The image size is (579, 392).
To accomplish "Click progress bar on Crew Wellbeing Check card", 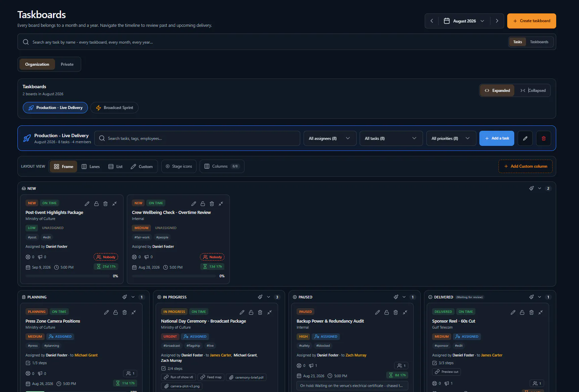I will click(174, 276).
